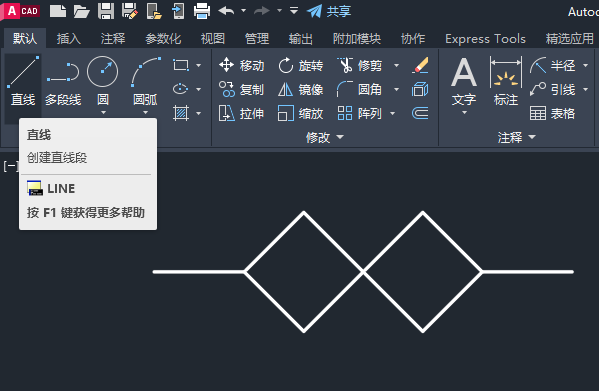Save the current drawing
This screenshot has height=391, width=599.
click(x=106, y=11)
